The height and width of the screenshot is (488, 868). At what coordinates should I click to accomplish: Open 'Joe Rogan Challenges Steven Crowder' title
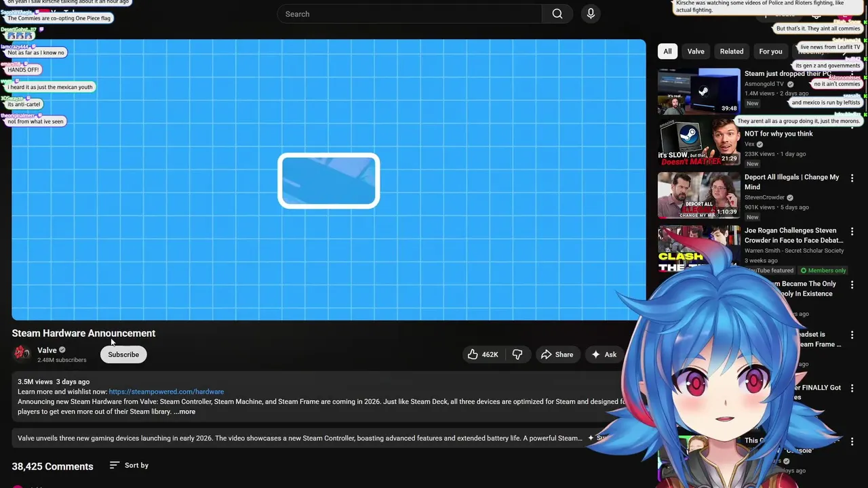coord(794,235)
